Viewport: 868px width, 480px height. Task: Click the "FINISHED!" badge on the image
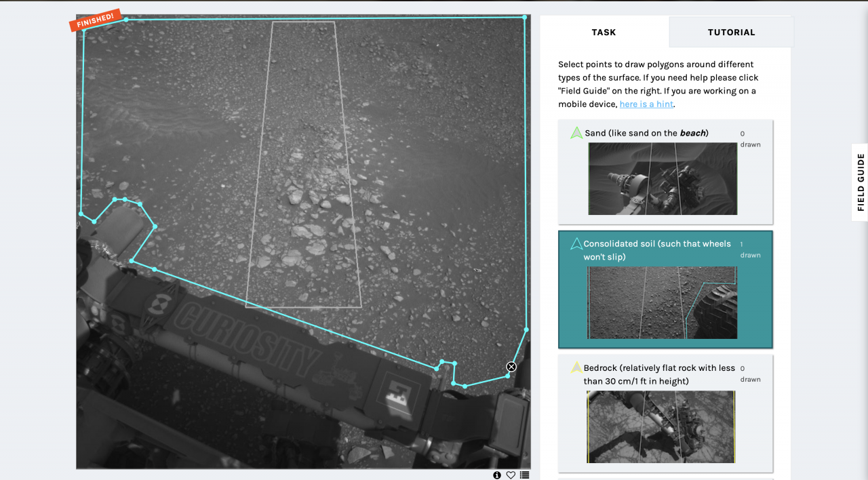pos(95,20)
